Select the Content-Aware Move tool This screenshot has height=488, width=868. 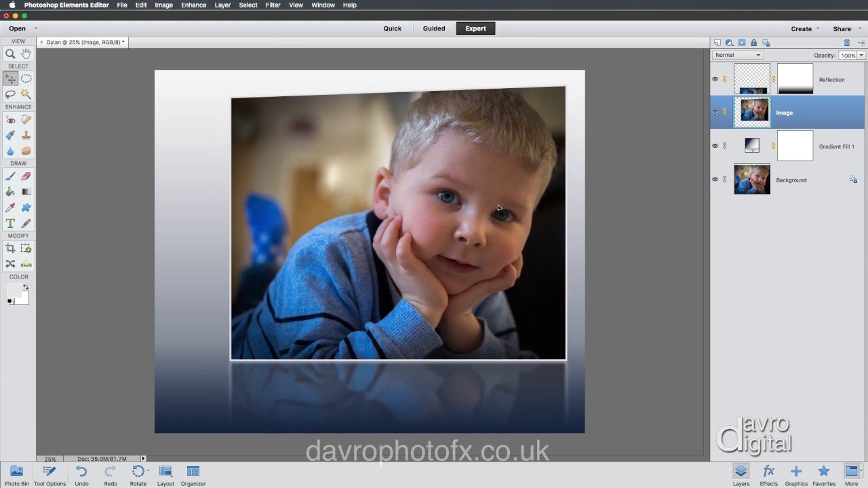(x=10, y=264)
